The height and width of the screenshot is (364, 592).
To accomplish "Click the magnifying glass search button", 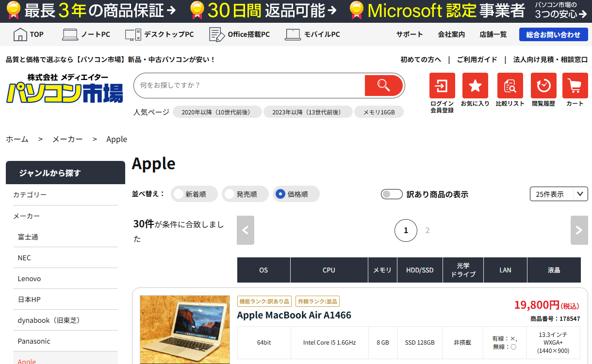I will (x=383, y=85).
